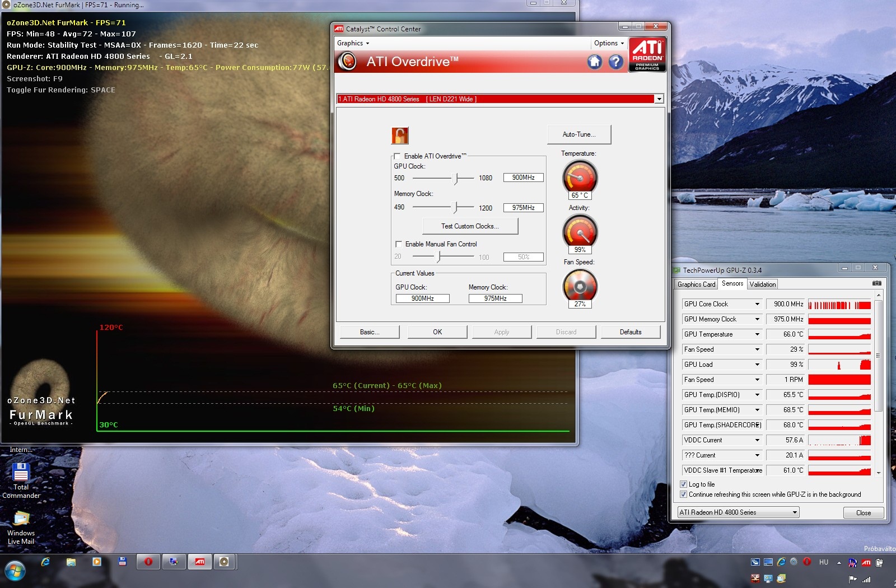Viewport: 896px width, 588px height.
Task: Click fan speed slider handle
Action: [438, 256]
